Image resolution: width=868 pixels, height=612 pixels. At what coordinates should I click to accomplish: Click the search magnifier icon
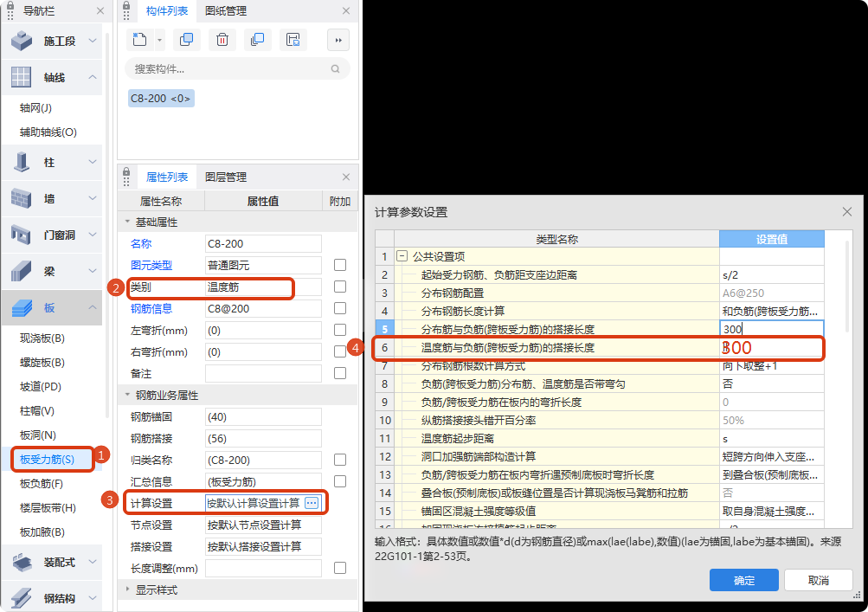coord(336,68)
